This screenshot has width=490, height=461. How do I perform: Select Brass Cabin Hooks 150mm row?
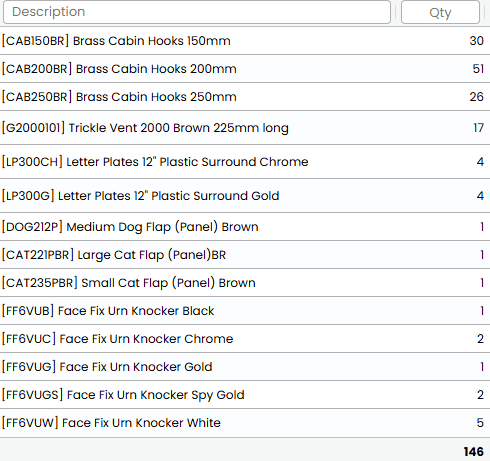(x=245, y=41)
